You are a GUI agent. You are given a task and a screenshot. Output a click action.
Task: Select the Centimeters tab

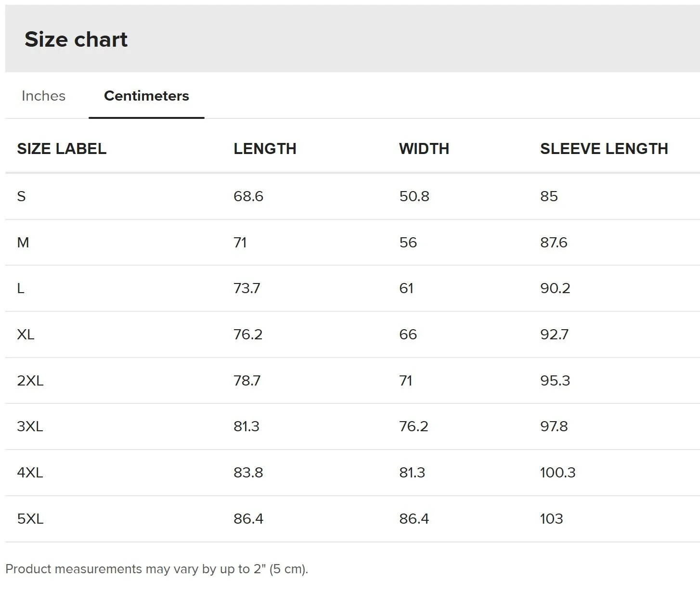(x=146, y=96)
